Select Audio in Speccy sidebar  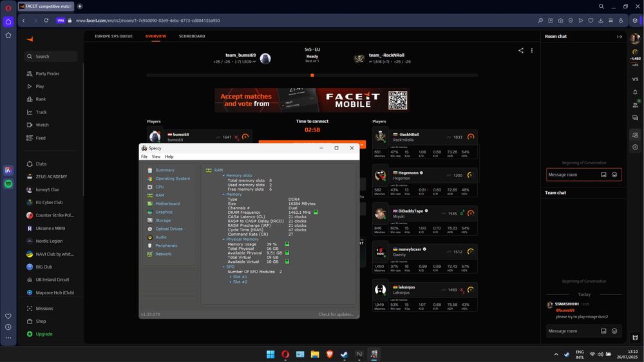coord(160,237)
